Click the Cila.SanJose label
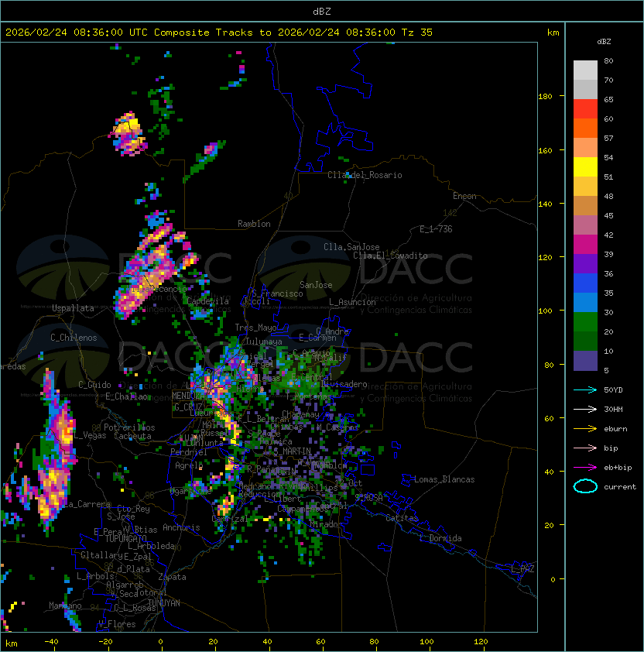The width and height of the screenshot is (644, 652). [351, 247]
